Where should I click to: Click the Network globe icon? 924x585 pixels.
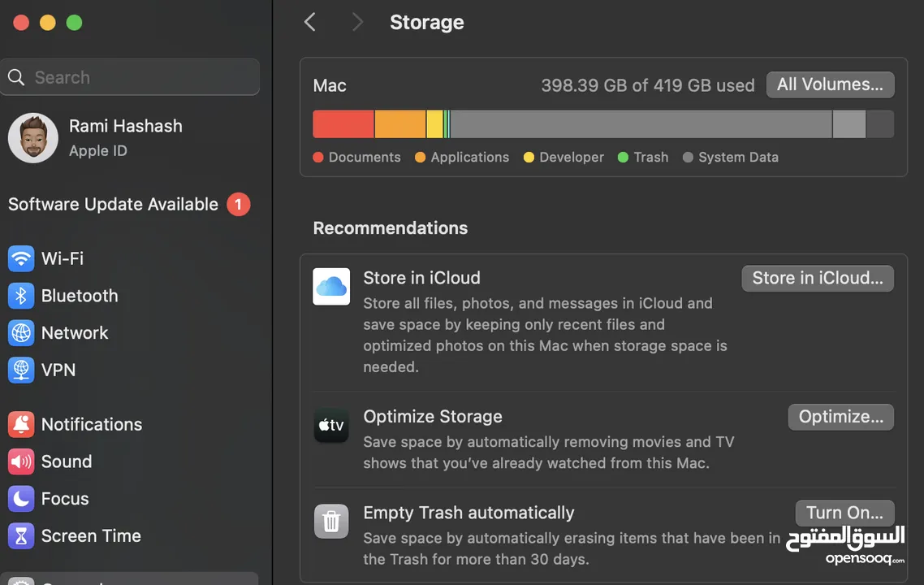tap(21, 332)
